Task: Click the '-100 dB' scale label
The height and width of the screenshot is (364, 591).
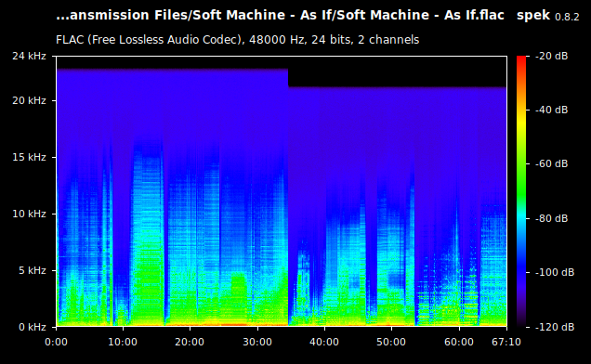Action: tap(555, 272)
